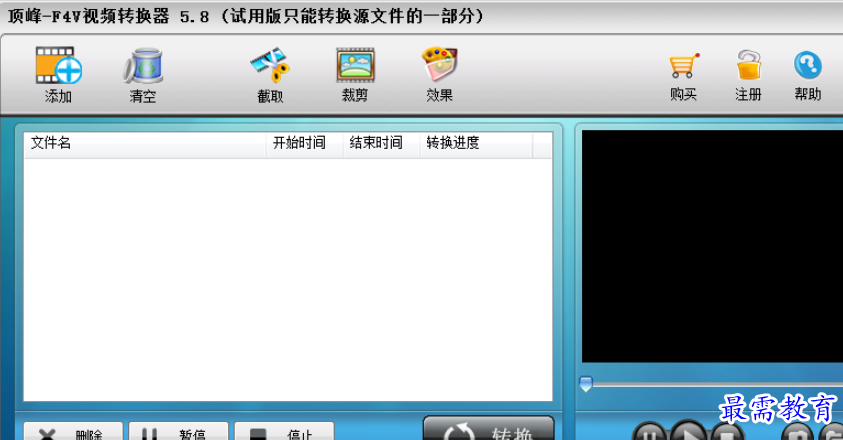Start conversion with the 转换 button
The image size is (843, 440).
point(489,429)
